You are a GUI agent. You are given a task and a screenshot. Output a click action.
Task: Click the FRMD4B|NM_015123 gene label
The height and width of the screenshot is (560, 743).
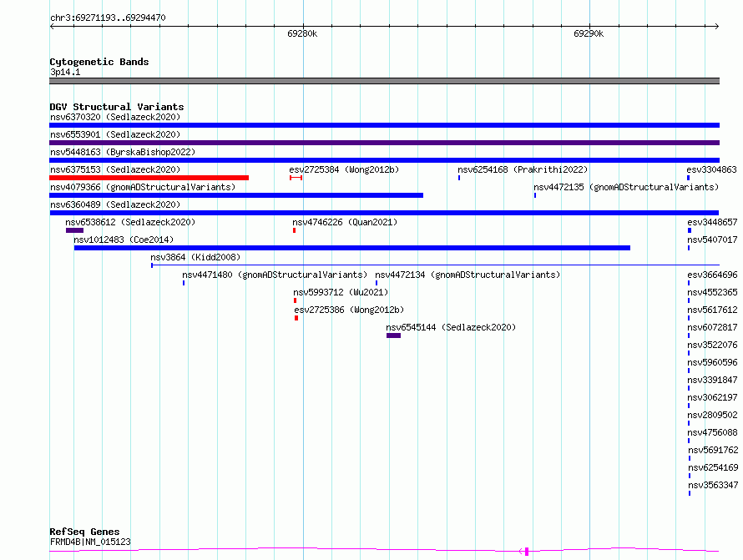[x=90, y=542]
